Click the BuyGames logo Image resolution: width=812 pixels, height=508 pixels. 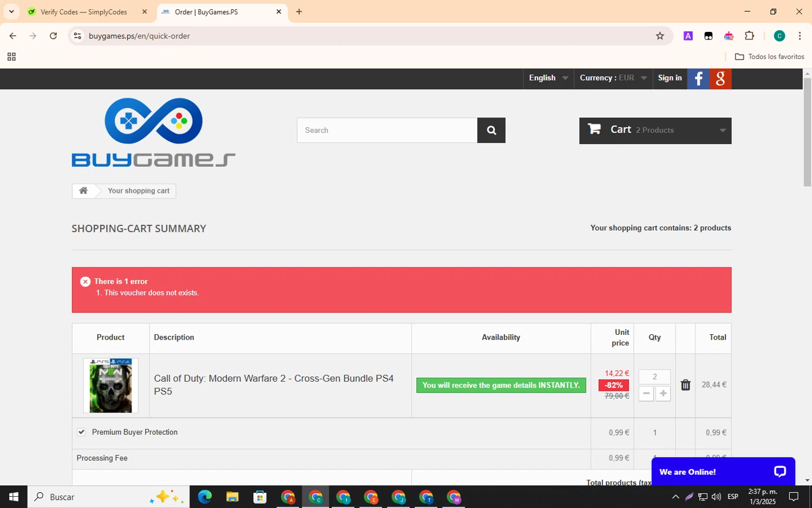(x=153, y=132)
